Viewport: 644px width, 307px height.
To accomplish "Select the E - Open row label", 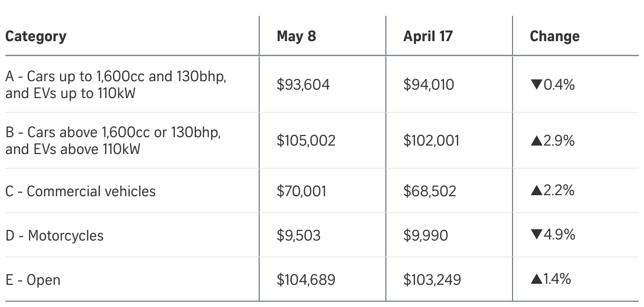I will (33, 280).
